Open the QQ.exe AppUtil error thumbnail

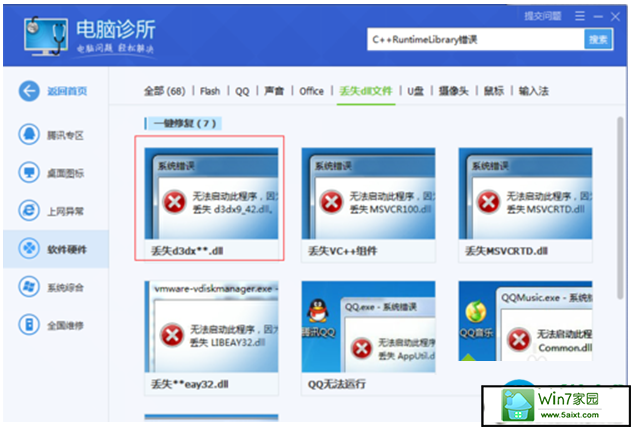[368, 326]
